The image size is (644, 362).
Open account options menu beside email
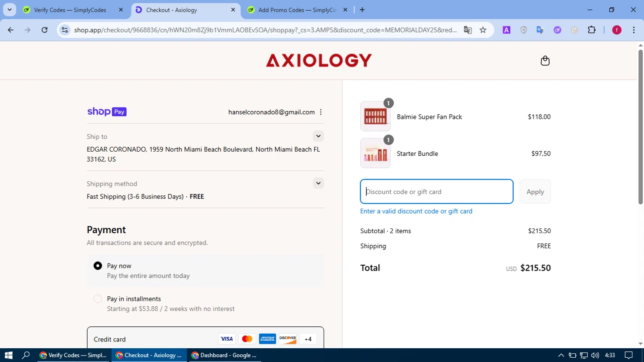pos(321,112)
